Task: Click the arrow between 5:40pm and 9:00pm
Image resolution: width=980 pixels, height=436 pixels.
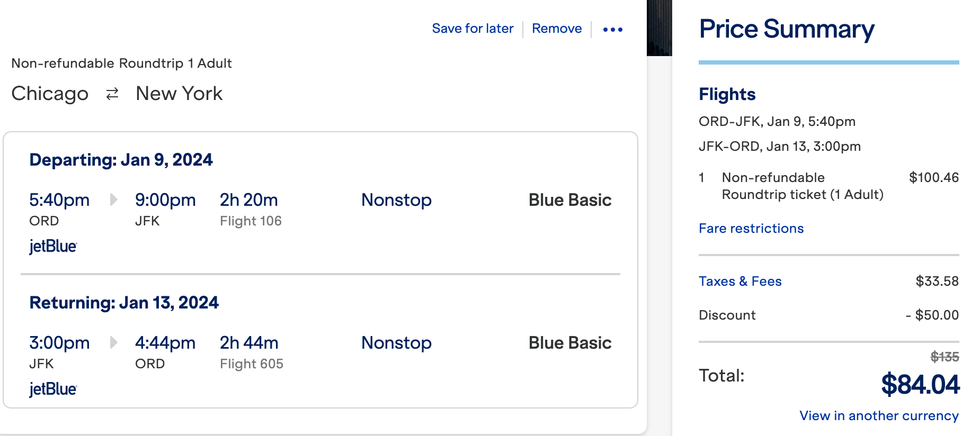Action: click(x=113, y=199)
